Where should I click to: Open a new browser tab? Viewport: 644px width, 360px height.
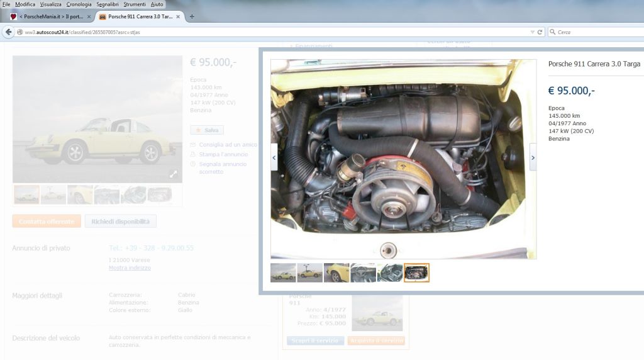click(x=192, y=17)
